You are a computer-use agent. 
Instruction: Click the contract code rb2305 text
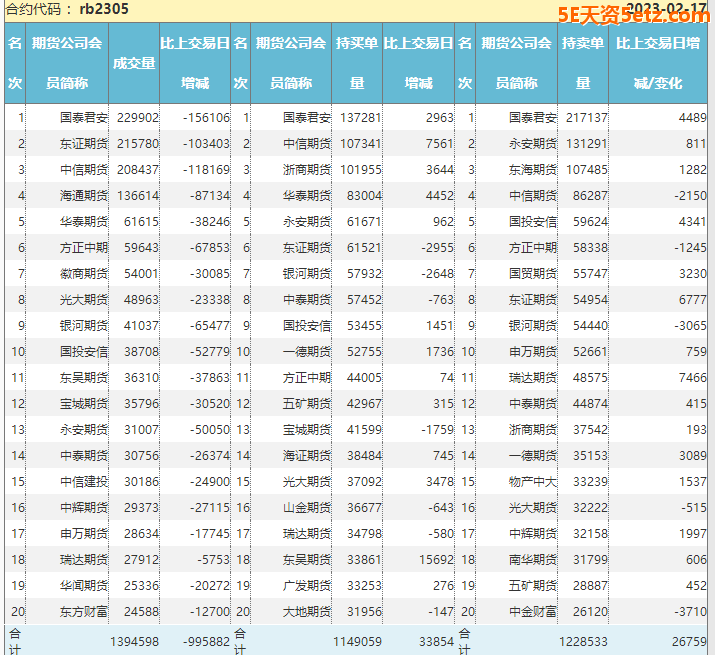(104, 9)
